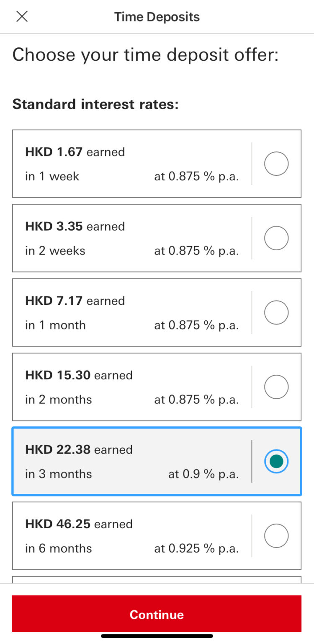Image resolution: width=314 pixels, height=644 pixels.
Task: Close the Time Deposits screen
Action: [x=22, y=17]
